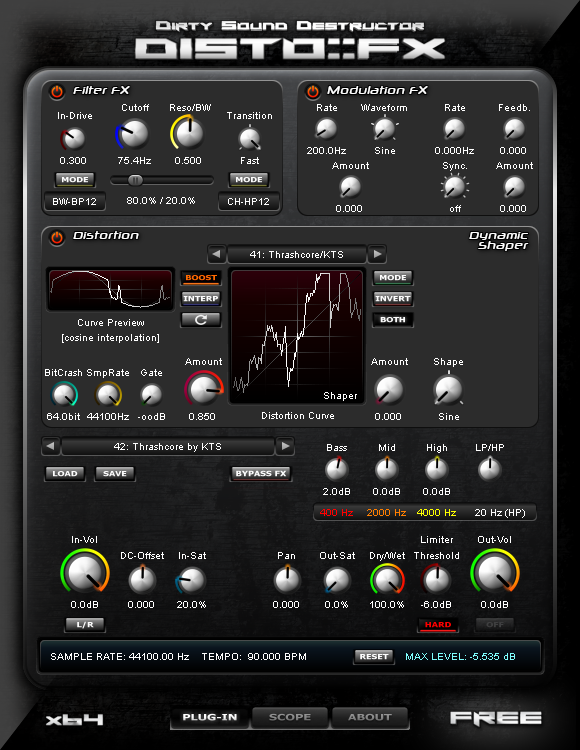Click the curve refresh arrow icon

pyautogui.click(x=201, y=320)
